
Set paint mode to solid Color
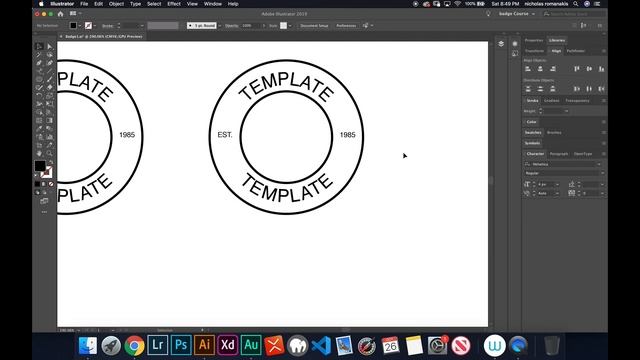[37, 184]
